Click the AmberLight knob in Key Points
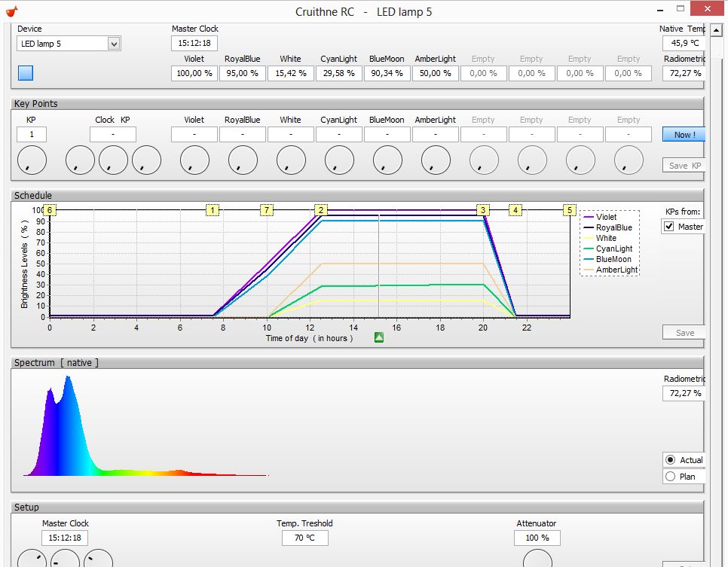 436,160
